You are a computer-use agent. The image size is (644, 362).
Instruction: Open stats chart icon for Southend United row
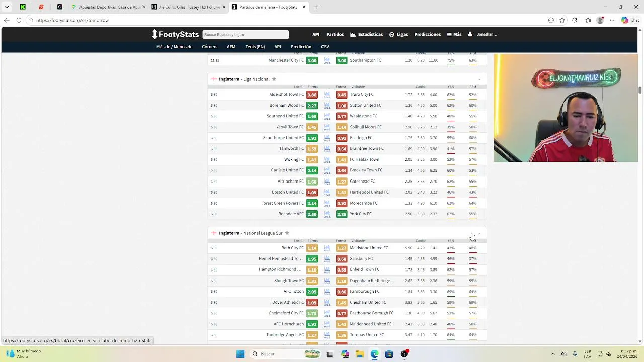point(327,116)
